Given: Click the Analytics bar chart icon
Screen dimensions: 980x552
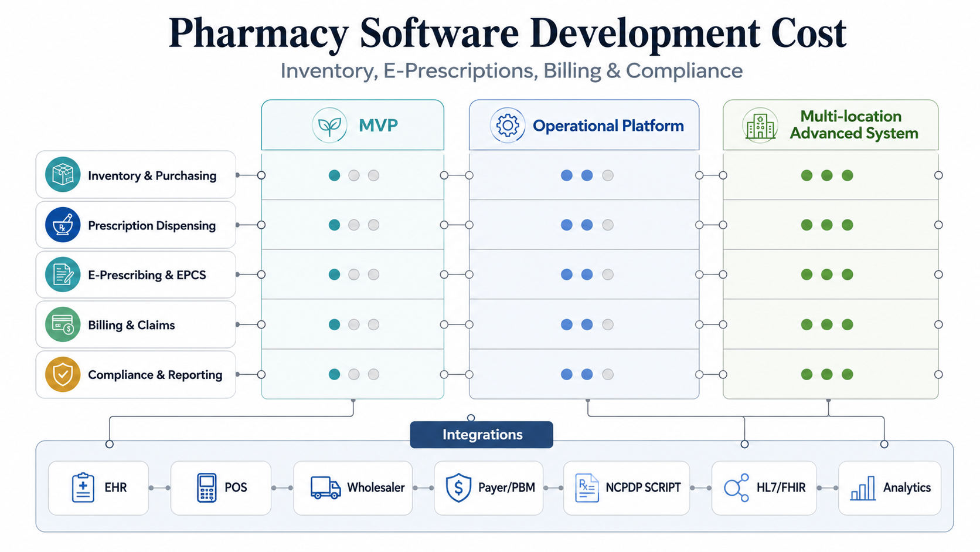Looking at the screenshot, I should (x=863, y=487).
